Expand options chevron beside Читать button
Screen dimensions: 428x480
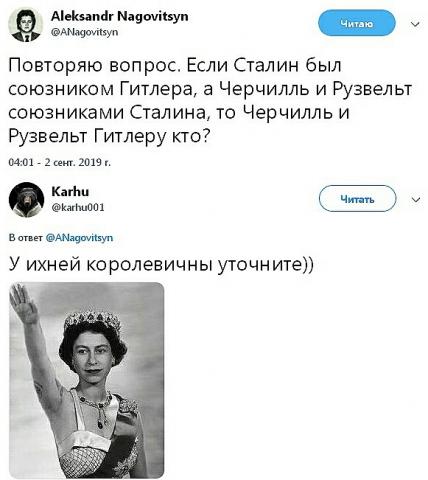(x=416, y=200)
